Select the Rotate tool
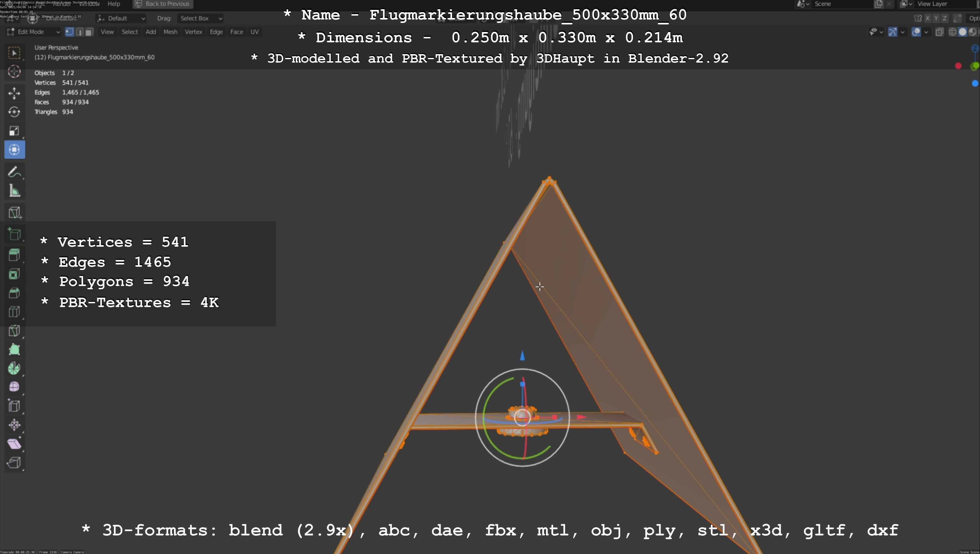Screen dimensions: 980x554 click(x=14, y=112)
